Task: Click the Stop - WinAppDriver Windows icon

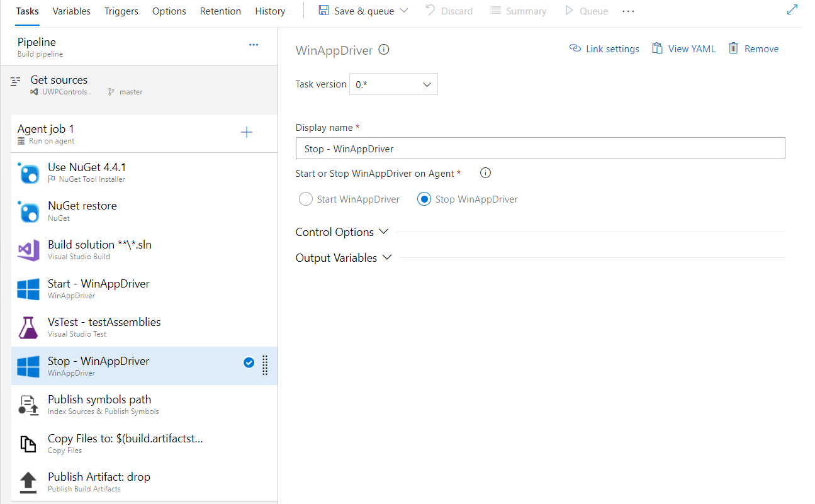Action: coord(28,366)
